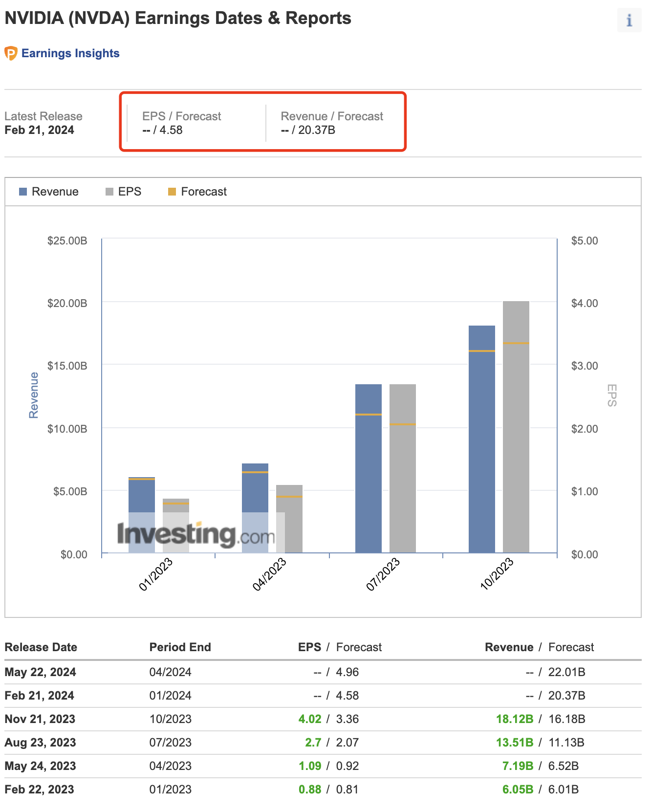Viewport: 651px width, 812px height.
Task: Click the NVIDIA (NVDA) Earnings page heading
Action: click(x=178, y=18)
